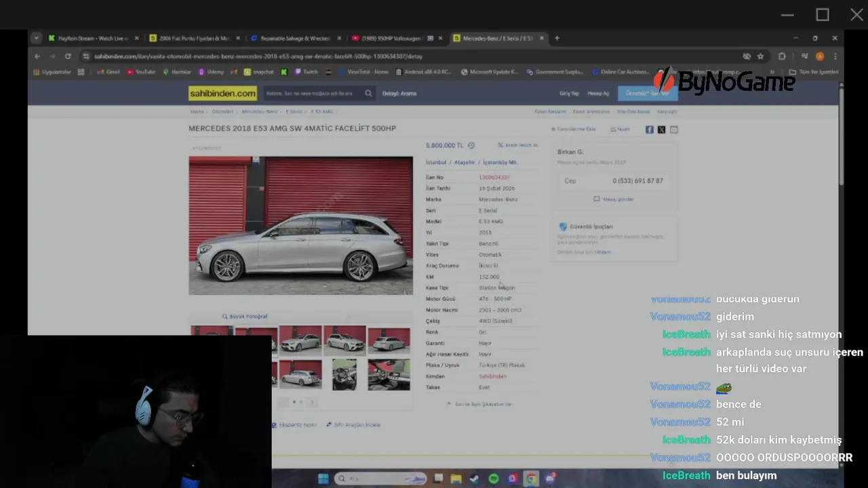Viewport: 868px width, 488px height.
Task: Open price history clock icon
Action: (x=471, y=145)
